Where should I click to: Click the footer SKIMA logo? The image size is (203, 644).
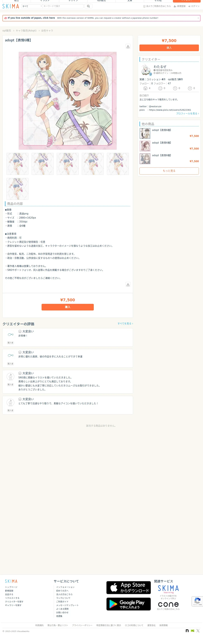click(x=11, y=581)
